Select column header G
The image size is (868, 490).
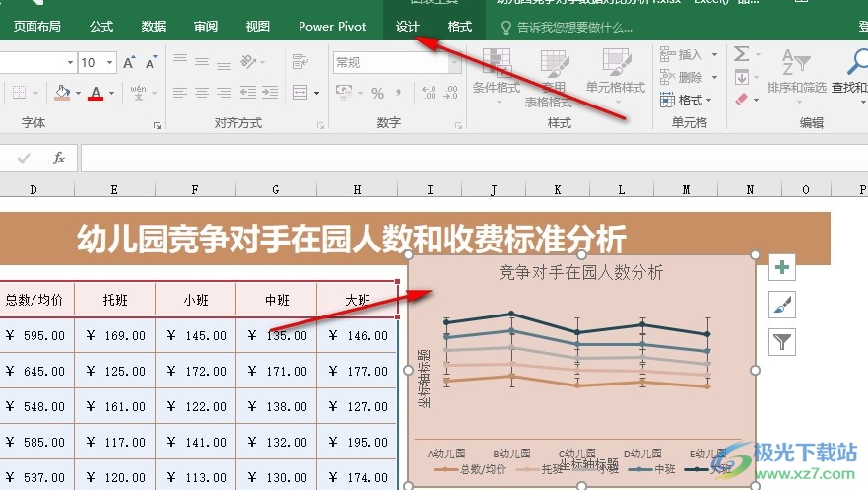(x=276, y=190)
